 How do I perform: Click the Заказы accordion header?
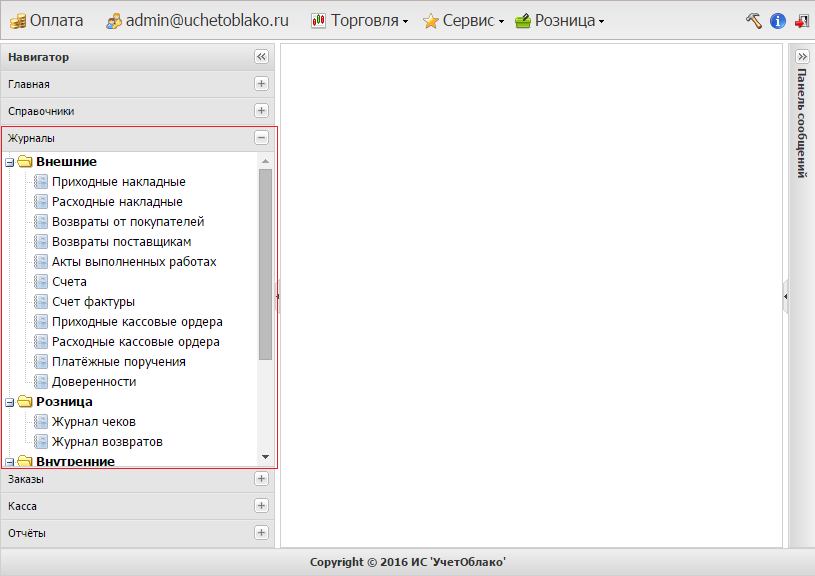tap(138, 479)
